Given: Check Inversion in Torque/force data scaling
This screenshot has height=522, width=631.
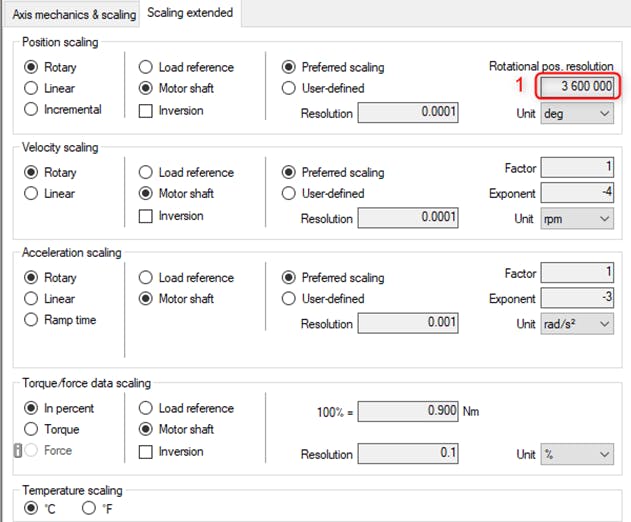Looking at the screenshot, I should pos(146,451).
